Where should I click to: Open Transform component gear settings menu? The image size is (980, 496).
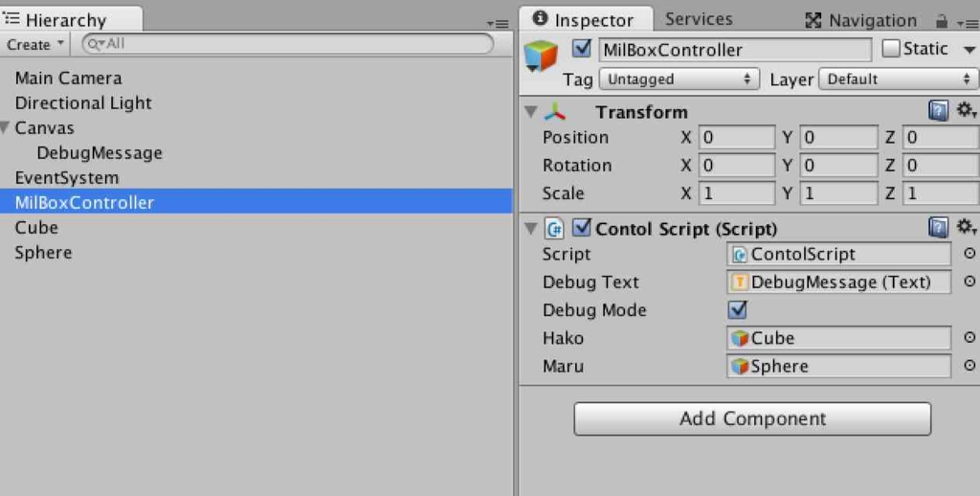pyautogui.click(x=967, y=111)
